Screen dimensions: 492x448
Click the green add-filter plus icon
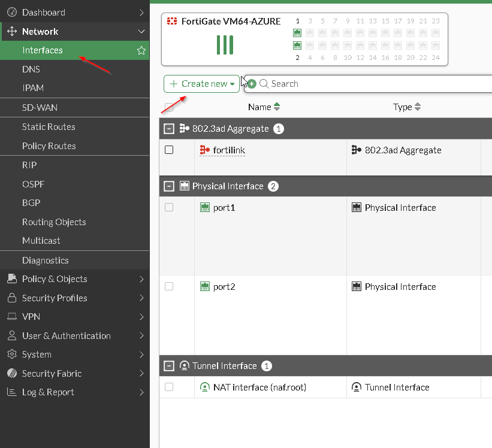(252, 84)
